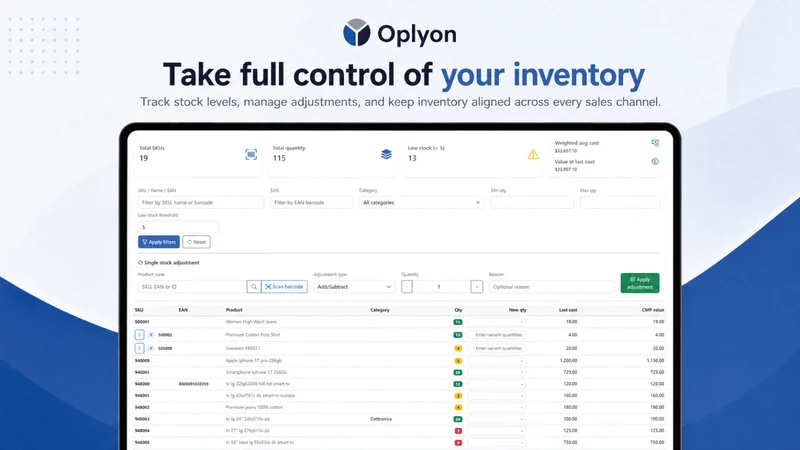Click the yellow Qty badge for Apple Iphone 17 pro
Viewport: 800px width, 450px height.
[x=458, y=361]
